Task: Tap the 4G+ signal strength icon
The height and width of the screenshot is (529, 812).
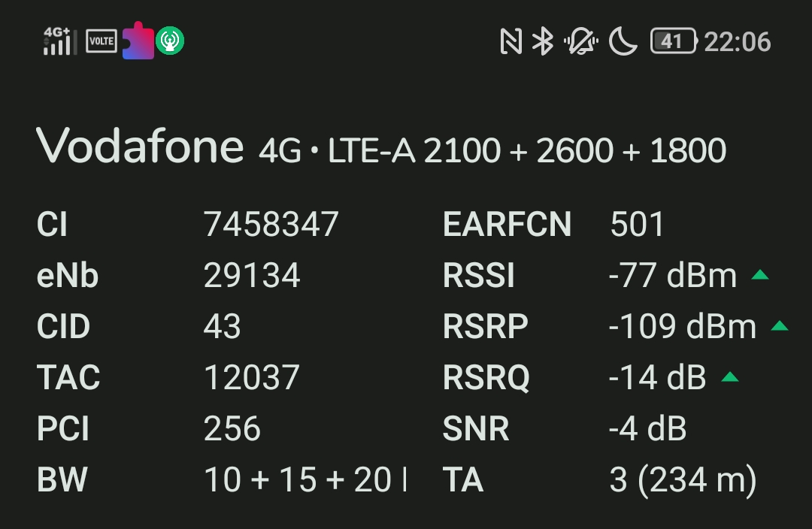Action: click(60, 41)
